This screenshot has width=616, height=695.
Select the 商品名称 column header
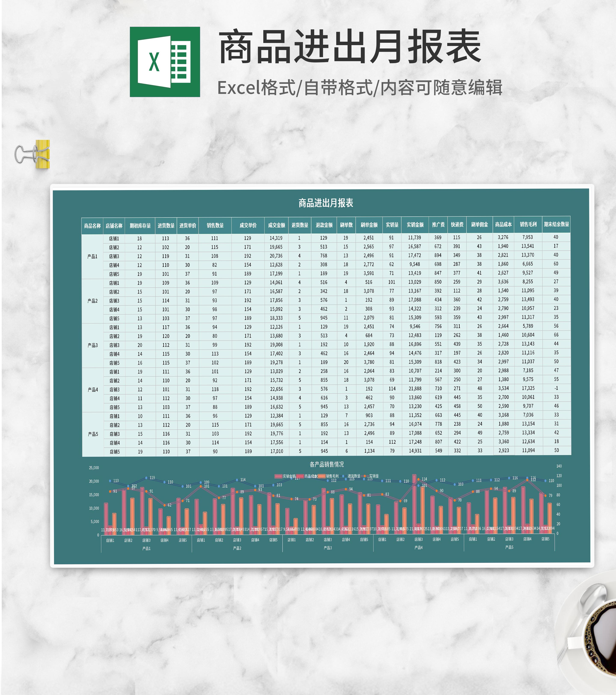pos(92,226)
